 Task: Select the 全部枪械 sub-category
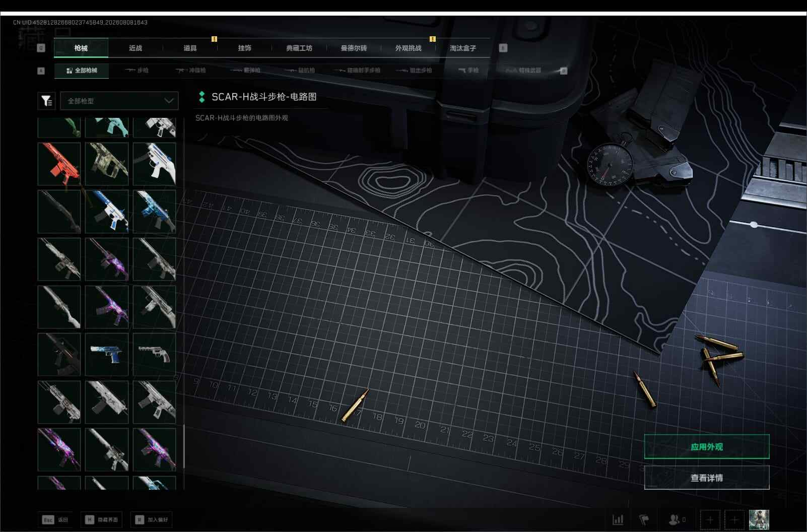point(82,71)
